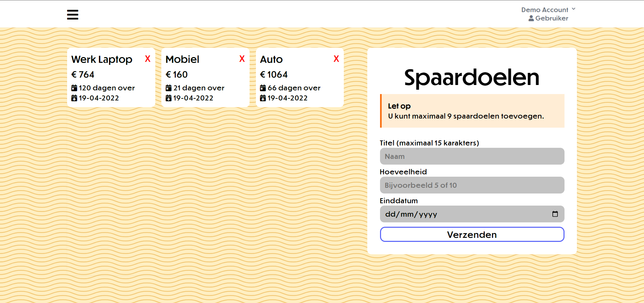
Task: Click the Auto card end date calendar icon
Action: pos(264,98)
